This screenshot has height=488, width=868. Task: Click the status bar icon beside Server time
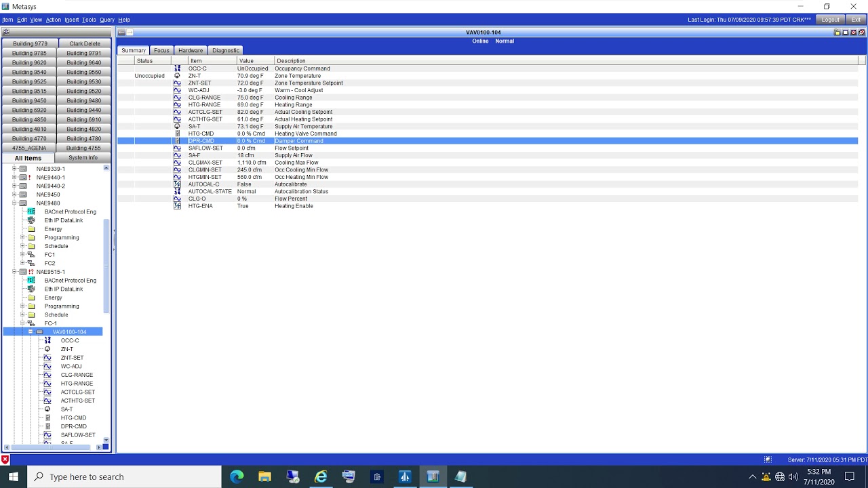[x=768, y=460]
